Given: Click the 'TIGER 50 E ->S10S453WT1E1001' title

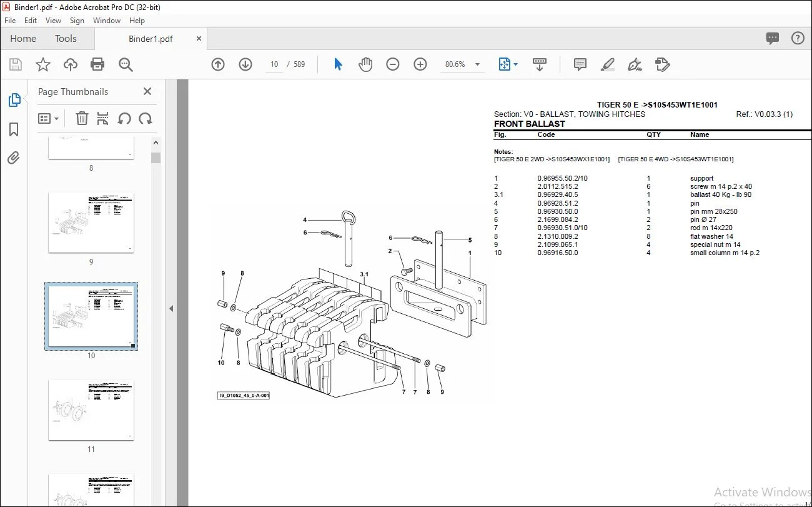Looking at the screenshot, I should click(657, 105).
